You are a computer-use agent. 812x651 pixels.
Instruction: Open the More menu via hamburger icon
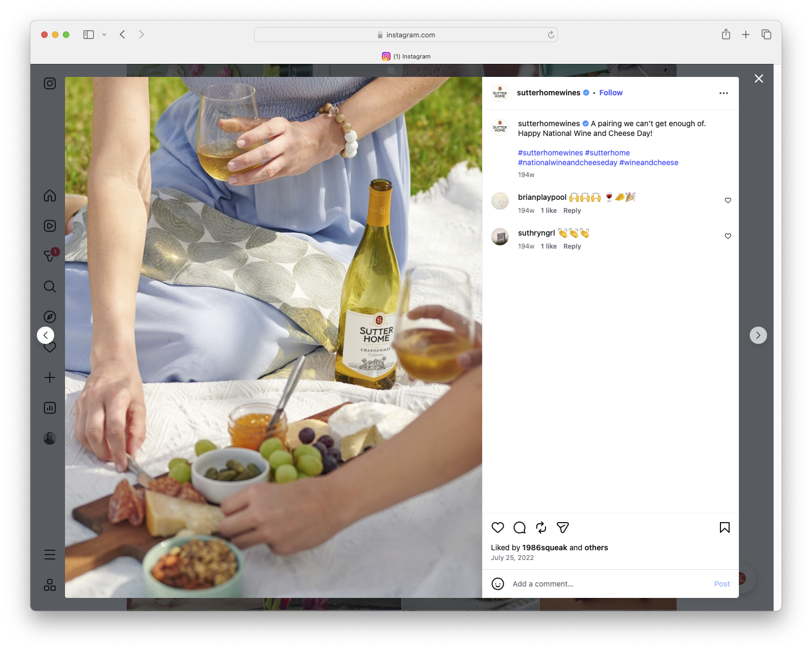(x=49, y=554)
